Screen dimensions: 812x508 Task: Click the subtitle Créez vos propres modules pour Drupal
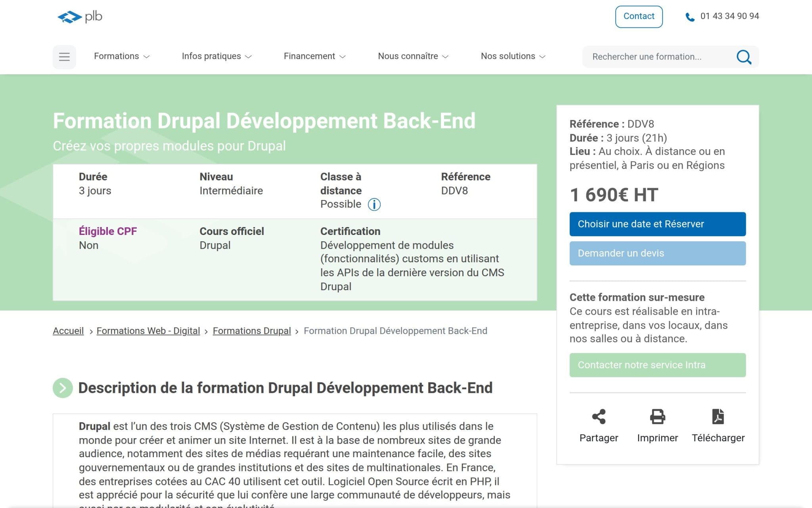coord(169,146)
